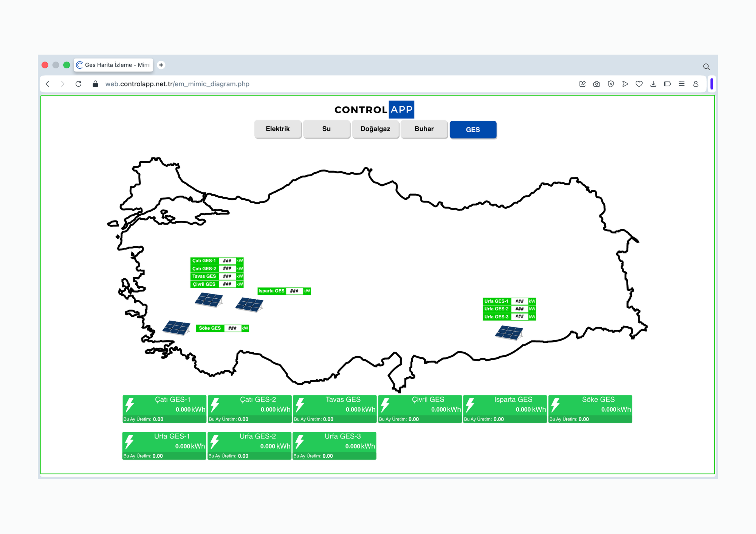This screenshot has width=756, height=534.
Task: Open the Çivril GES production card
Action: (x=420, y=409)
